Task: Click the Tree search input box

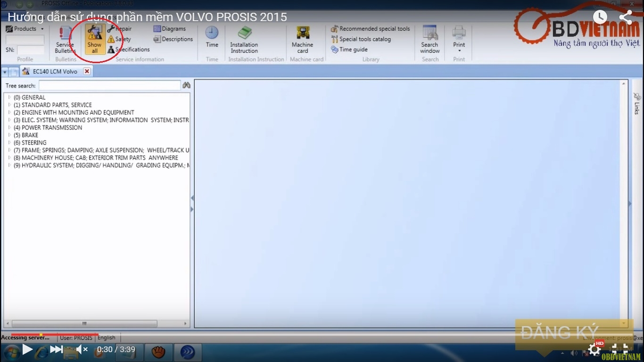Action: 109,86
